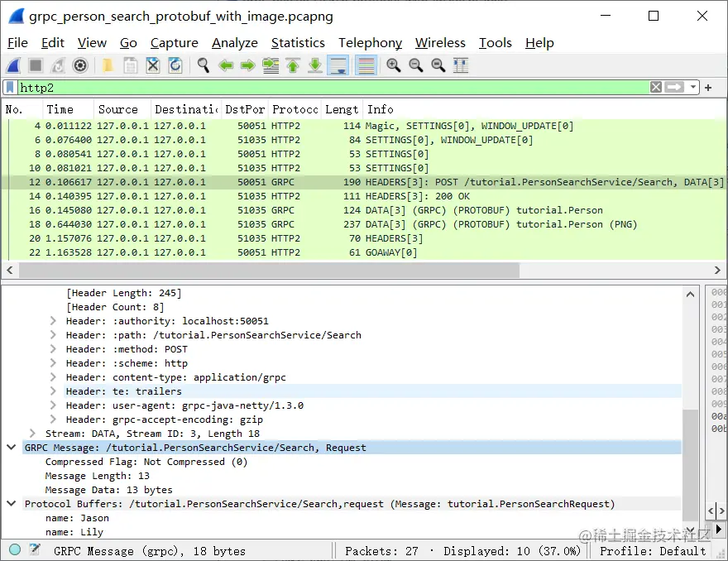Toggle packet list colorization
The width and height of the screenshot is (728, 561).
(x=366, y=65)
